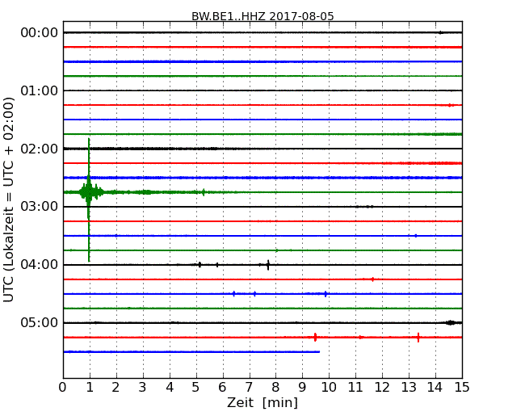Click the red blip near minute 14.5 at 01:15
Image resolution: width=525 pixels, height=420 pixels.
click(451, 105)
